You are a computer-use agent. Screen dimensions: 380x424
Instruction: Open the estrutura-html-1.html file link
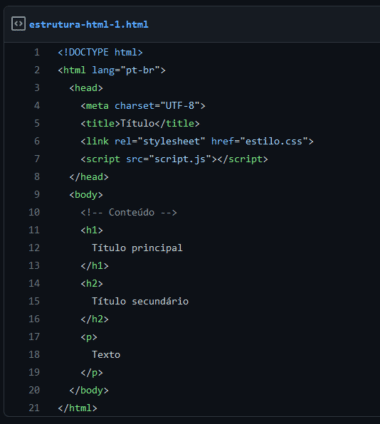tap(89, 24)
